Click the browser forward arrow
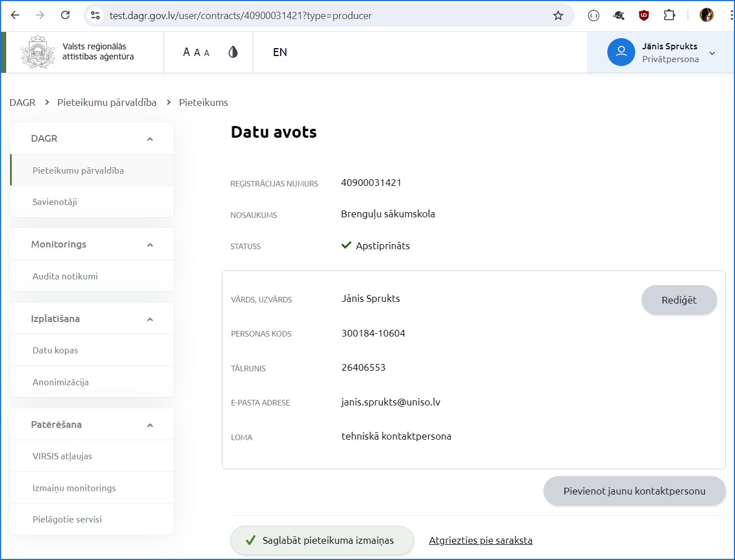The image size is (735, 560). click(x=40, y=15)
